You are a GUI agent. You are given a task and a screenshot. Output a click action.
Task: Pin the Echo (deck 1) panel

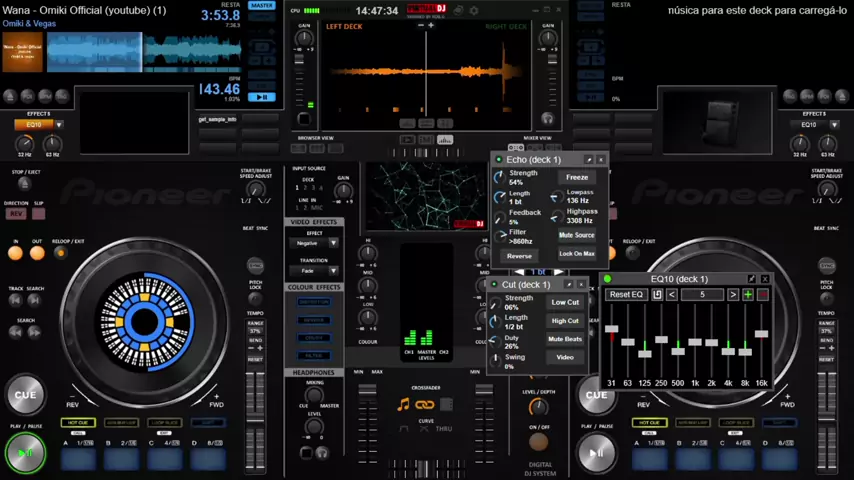click(589, 160)
